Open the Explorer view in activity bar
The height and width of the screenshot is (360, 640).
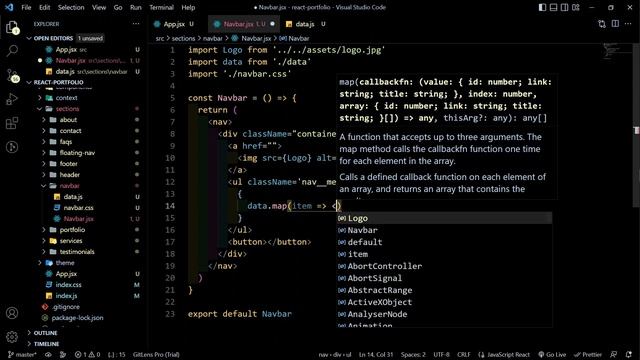[x=12, y=27]
